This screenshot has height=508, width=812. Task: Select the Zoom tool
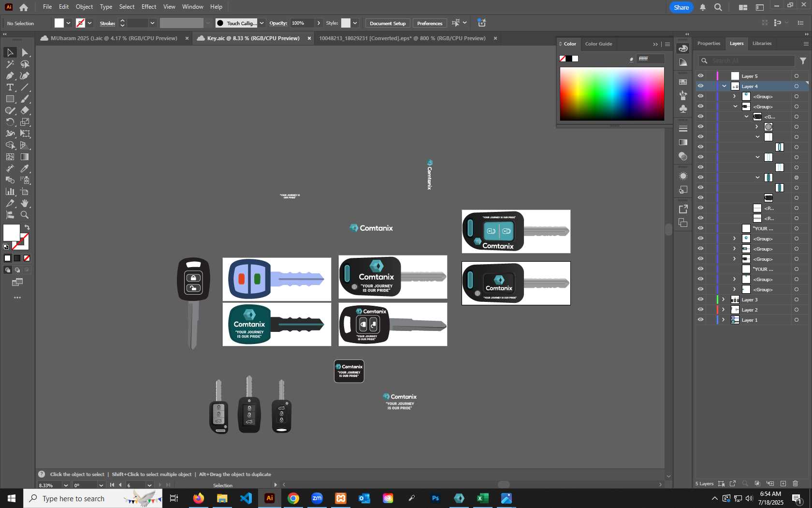click(x=25, y=215)
